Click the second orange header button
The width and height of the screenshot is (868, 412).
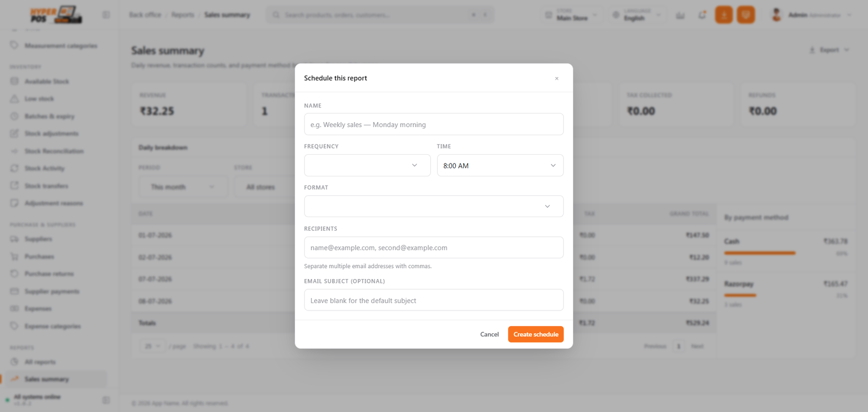[746, 15]
